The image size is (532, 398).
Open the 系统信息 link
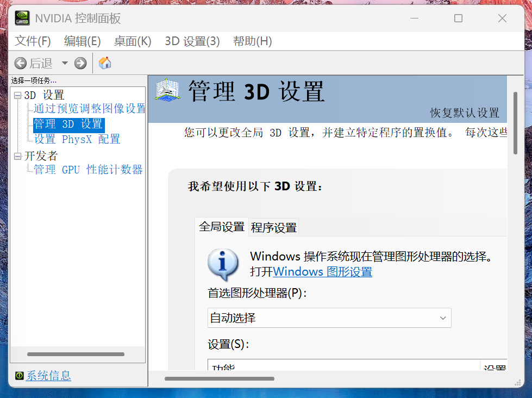48,376
